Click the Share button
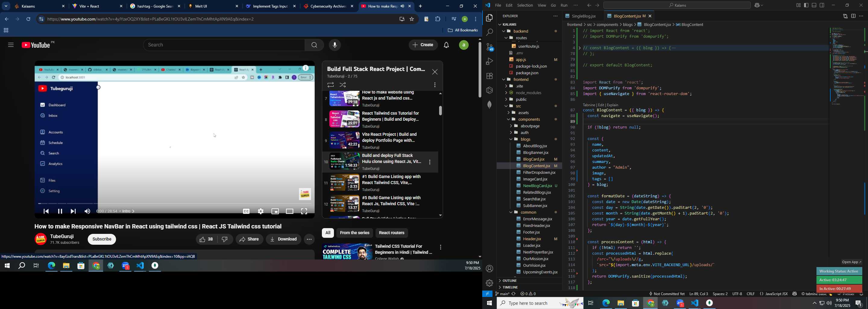The image size is (868, 309). (x=249, y=239)
